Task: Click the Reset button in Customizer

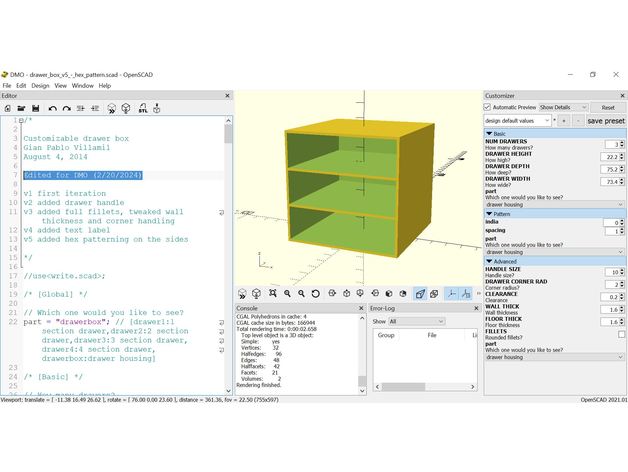Action: [607, 107]
